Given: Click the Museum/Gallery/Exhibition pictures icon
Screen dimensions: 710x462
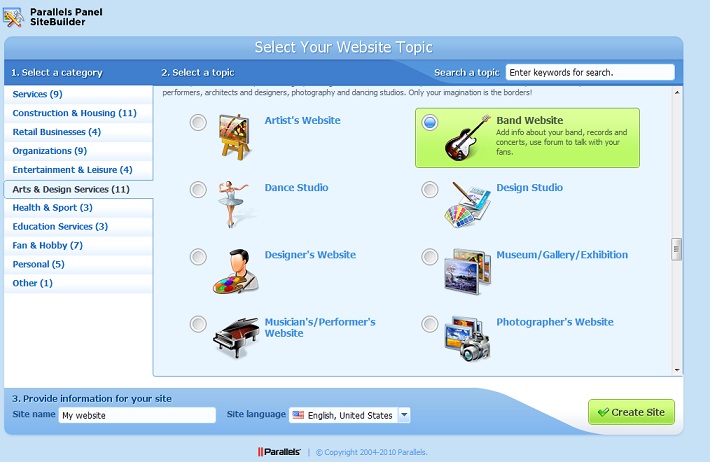Looking at the screenshot, I should pos(467,271).
